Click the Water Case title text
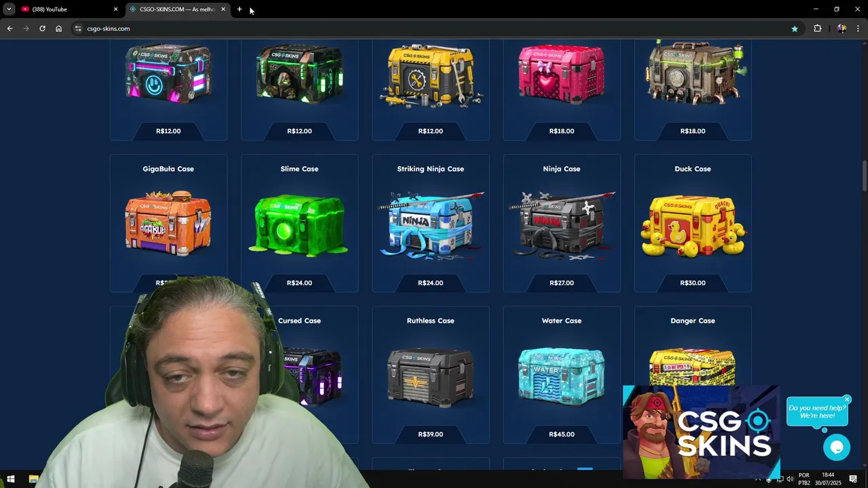The height and width of the screenshot is (488, 868). point(561,321)
